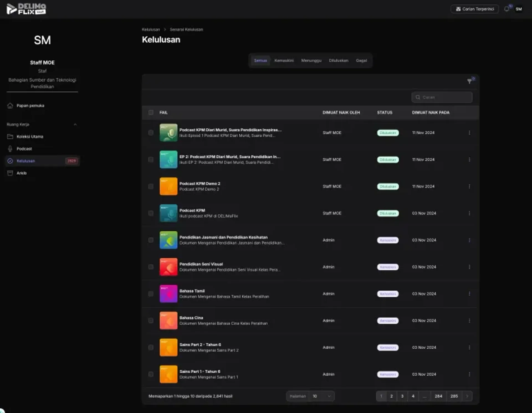Click the Arkib archive box icon

pyautogui.click(x=10, y=173)
